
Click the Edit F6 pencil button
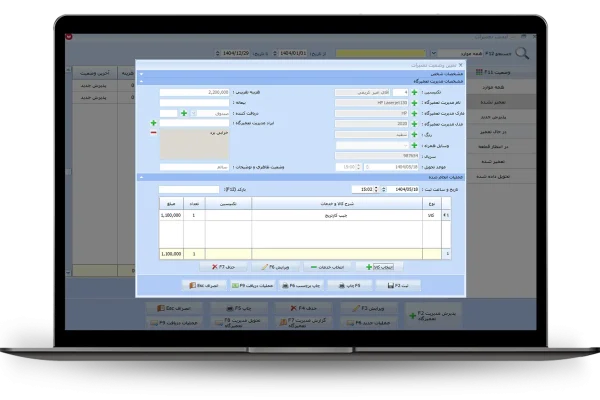click(273, 267)
